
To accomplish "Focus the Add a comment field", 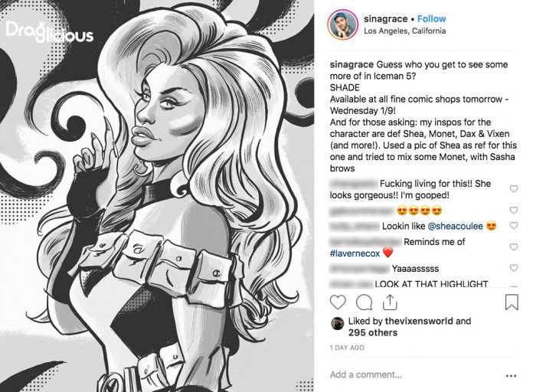I will (x=415, y=374).
